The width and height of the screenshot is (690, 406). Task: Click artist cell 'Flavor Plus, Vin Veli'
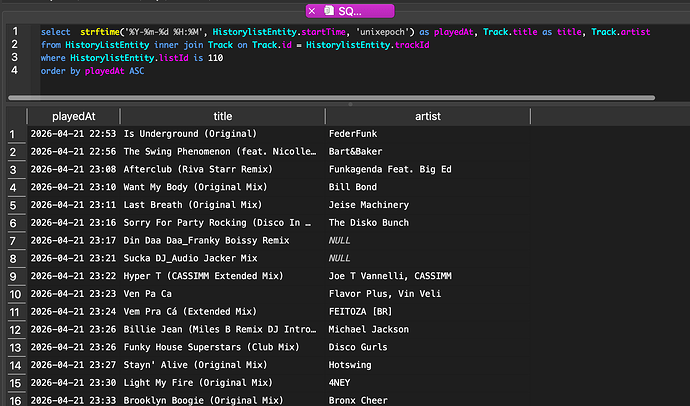coord(428,294)
